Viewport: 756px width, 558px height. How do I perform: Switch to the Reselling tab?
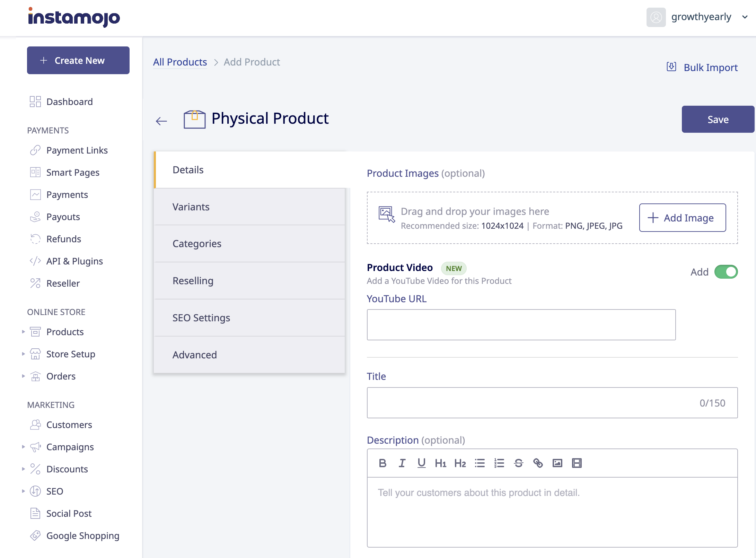249,281
